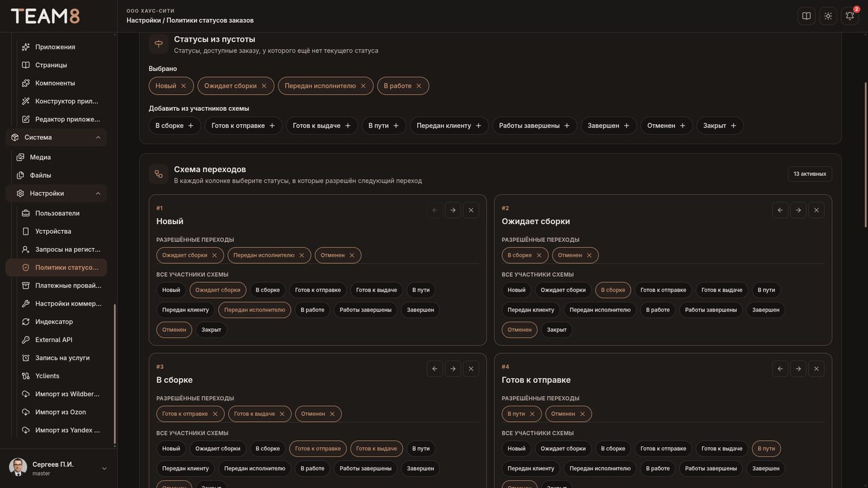
Task: Toggle Новый in card #3 participants
Action: [x=171, y=449]
